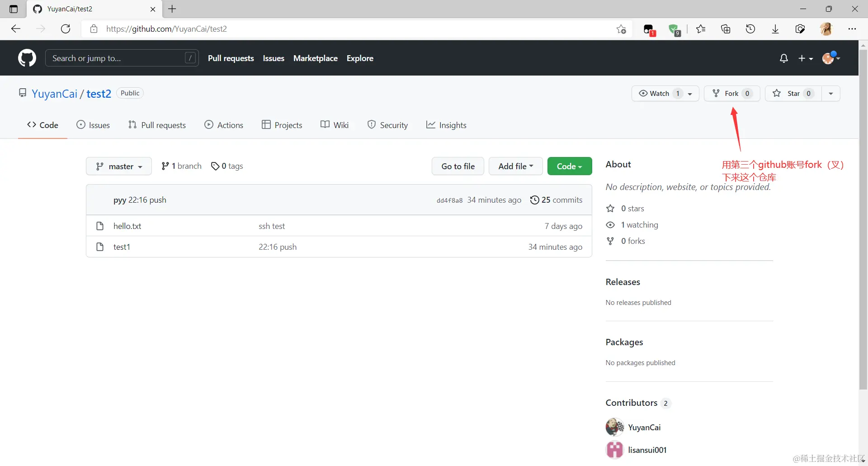Click the hello.txt file icon
Image resolution: width=868 pixels, height=466 pixels.
[x=100, y=226]
